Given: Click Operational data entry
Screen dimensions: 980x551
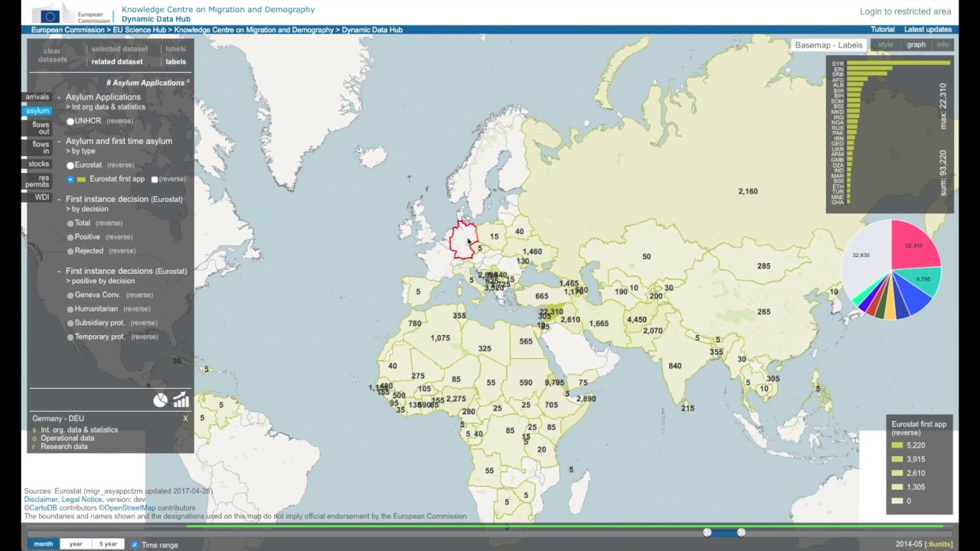Looking at the screenshot, I should (67, 439).
